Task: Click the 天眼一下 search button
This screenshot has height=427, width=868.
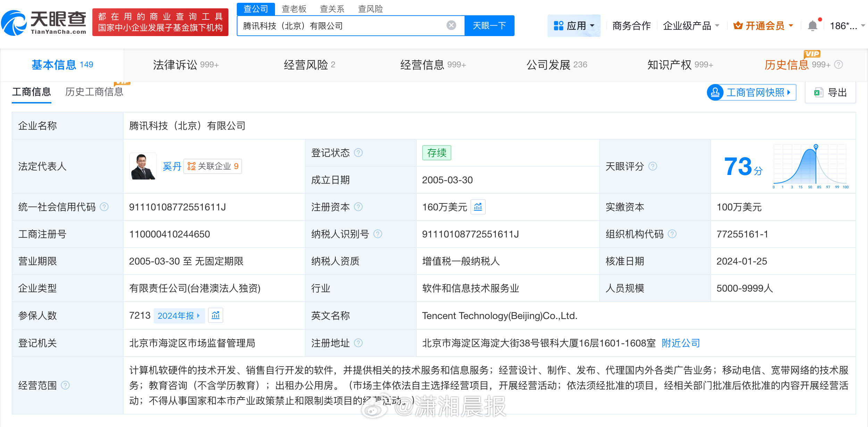Action: [489, 26]
